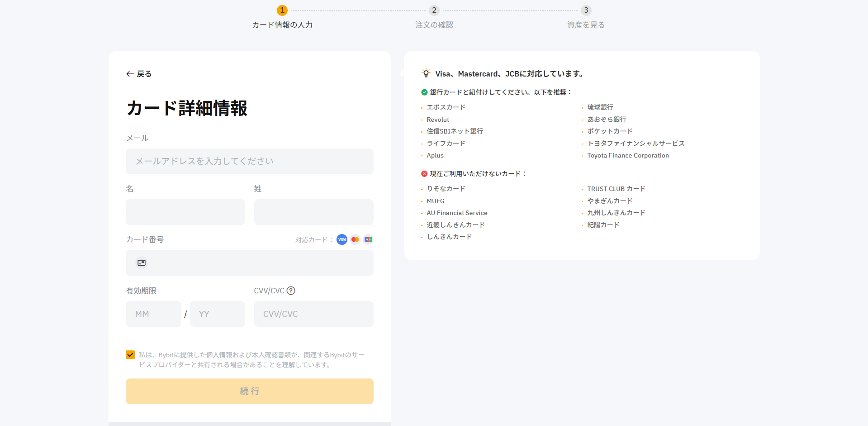Select the 注文の確認 step label

(x=434, y=25)
